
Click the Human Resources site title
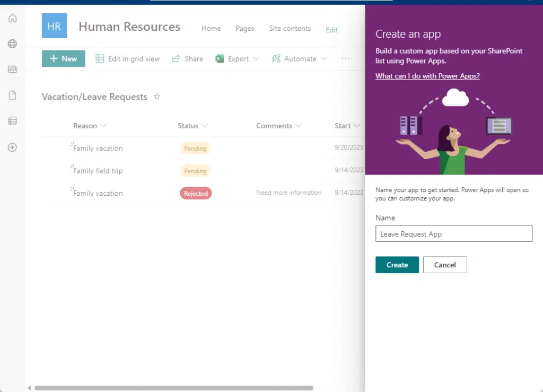[x=129, y=27]
